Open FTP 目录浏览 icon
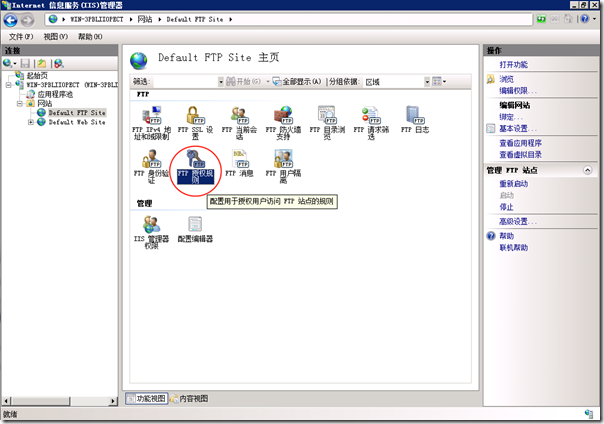The height and width of the screenshot is (424, 604). (x=327, y=122)
